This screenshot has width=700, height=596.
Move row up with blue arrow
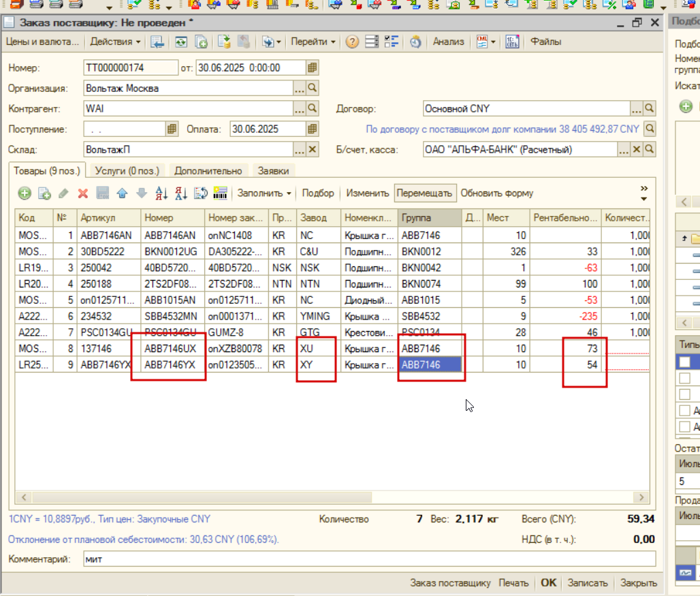122,193
